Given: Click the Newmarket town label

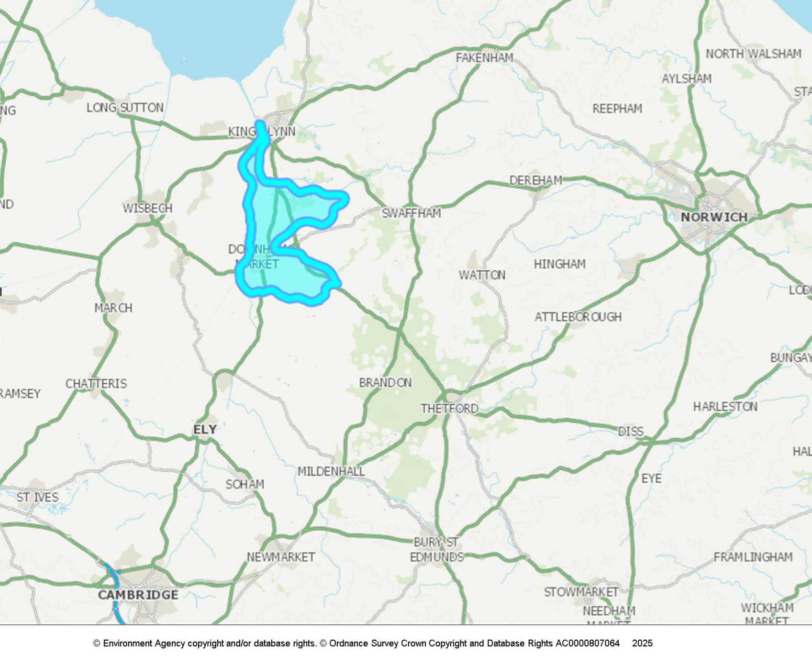Looking at the screenshot, I should pos(281,557).
